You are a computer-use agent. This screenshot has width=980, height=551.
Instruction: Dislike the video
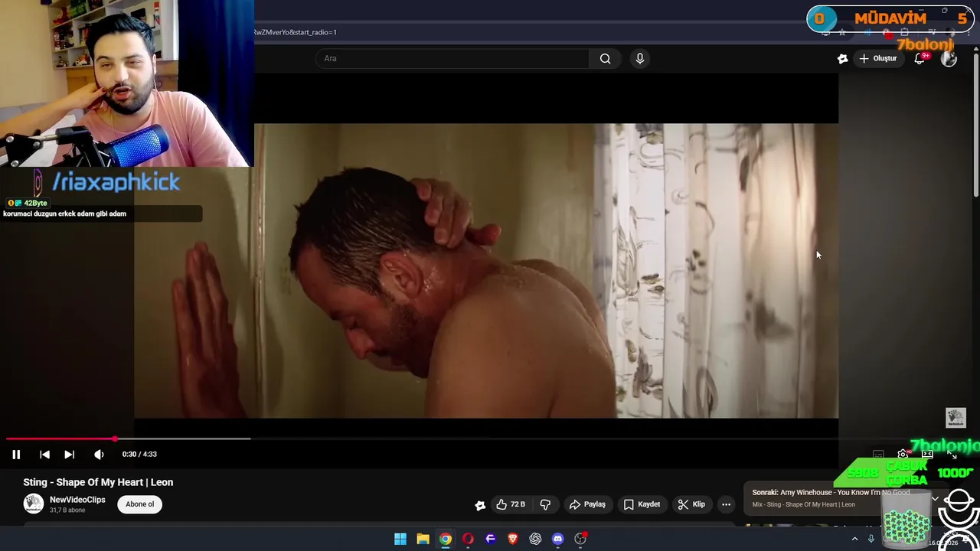545,504
